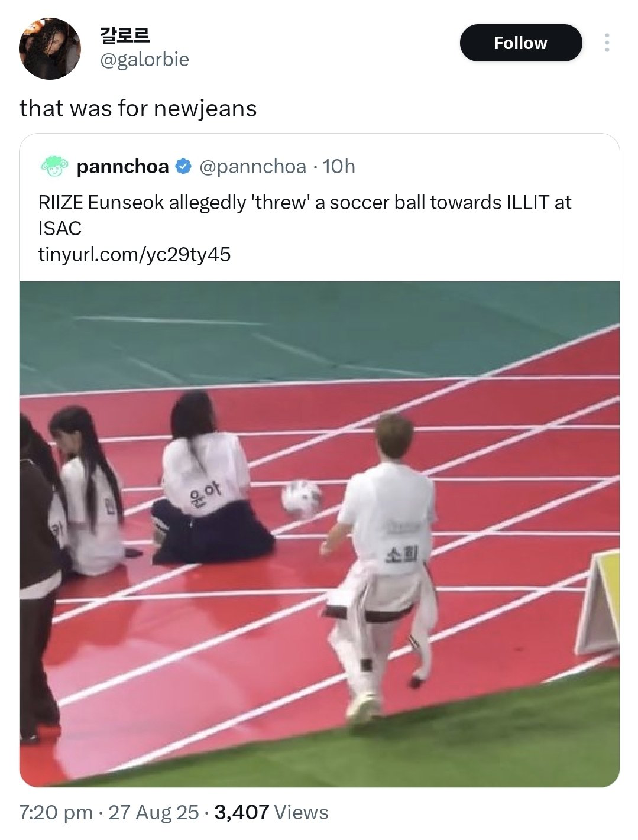The width and height of the screenshot is (638, 840).
Task: Follow the galorbie account
Action: [521, 43]
